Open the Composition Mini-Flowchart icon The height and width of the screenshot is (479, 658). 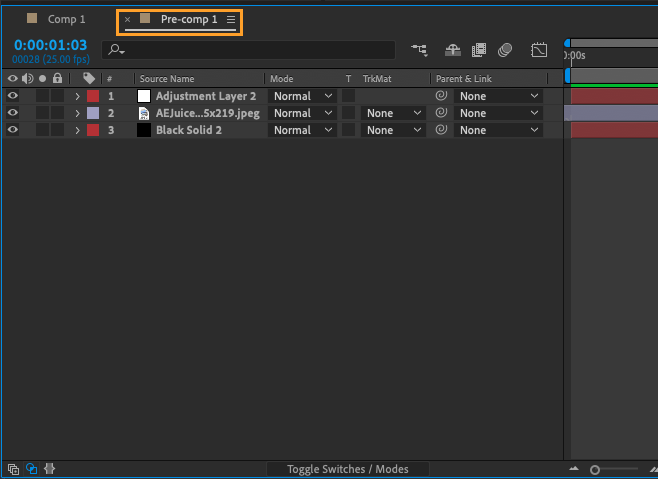tap(419, 50)
